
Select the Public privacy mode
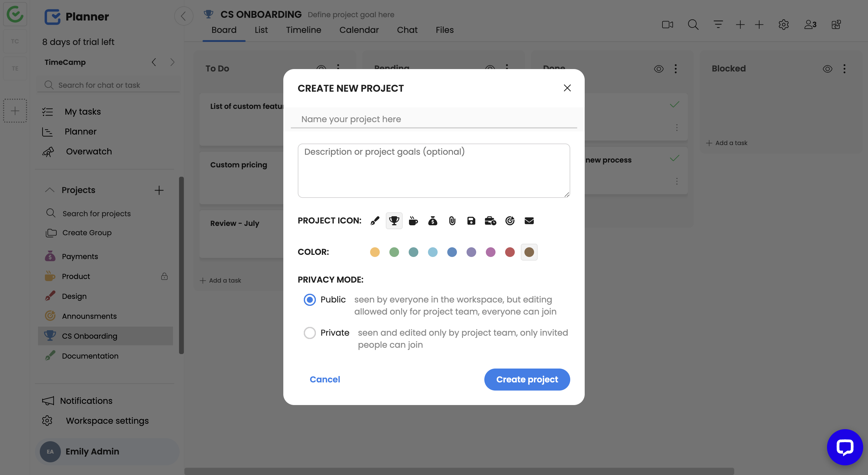pyautogui.click(x=310, y=299)
